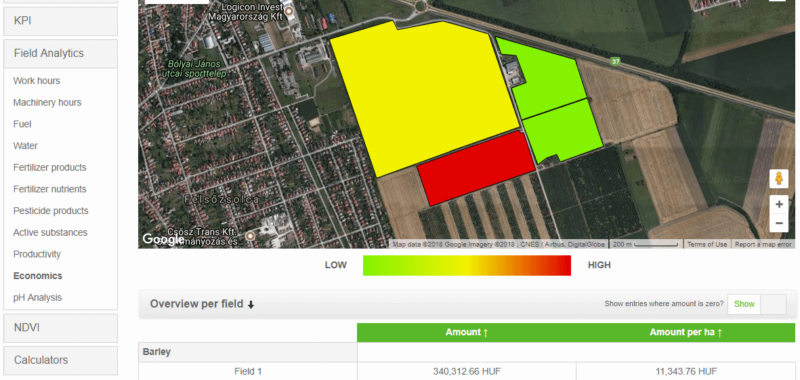This screenshot has height=380, width=800.
Task: Collapse Overview per field section
Action: pyautogui.click(x=202, y=304)
